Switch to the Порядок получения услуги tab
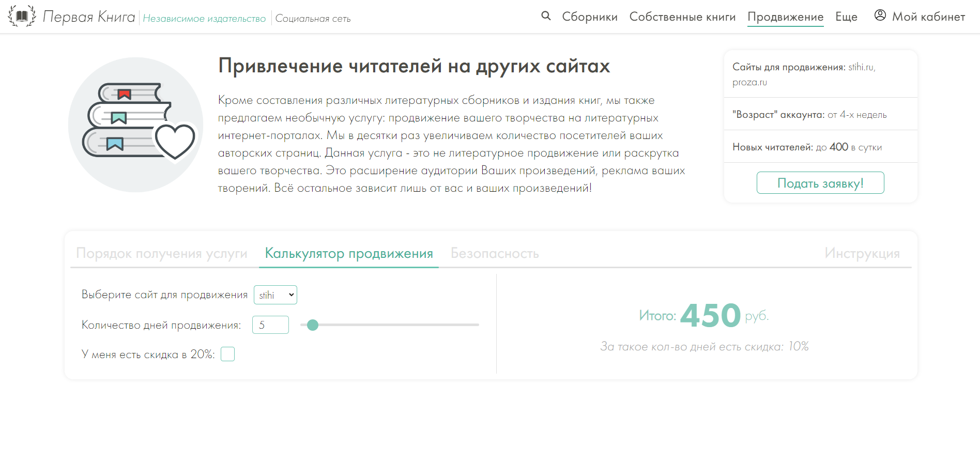The width and height of the screenshot is (980, 462). click(x=162, y=253)
